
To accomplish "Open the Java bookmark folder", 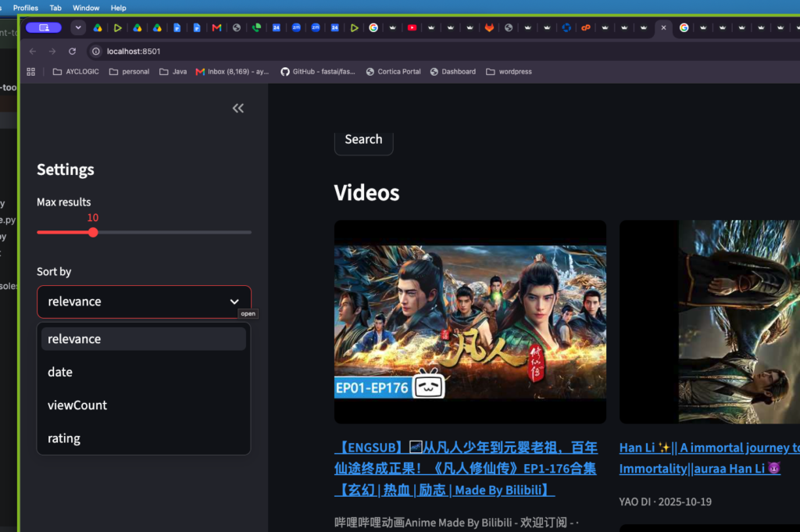I will coord(173,72).
